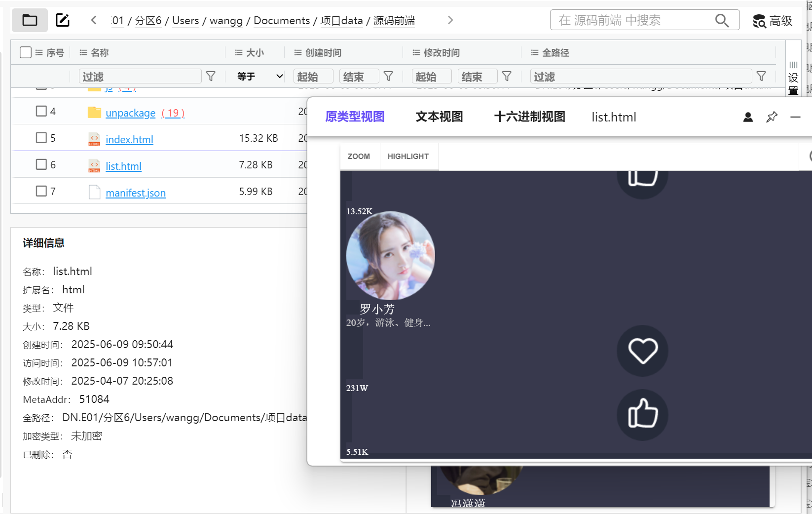The image size is (812, 514).
Task: Tick the checkbox for row 6 list.html
Action: [x=41, y=164]
